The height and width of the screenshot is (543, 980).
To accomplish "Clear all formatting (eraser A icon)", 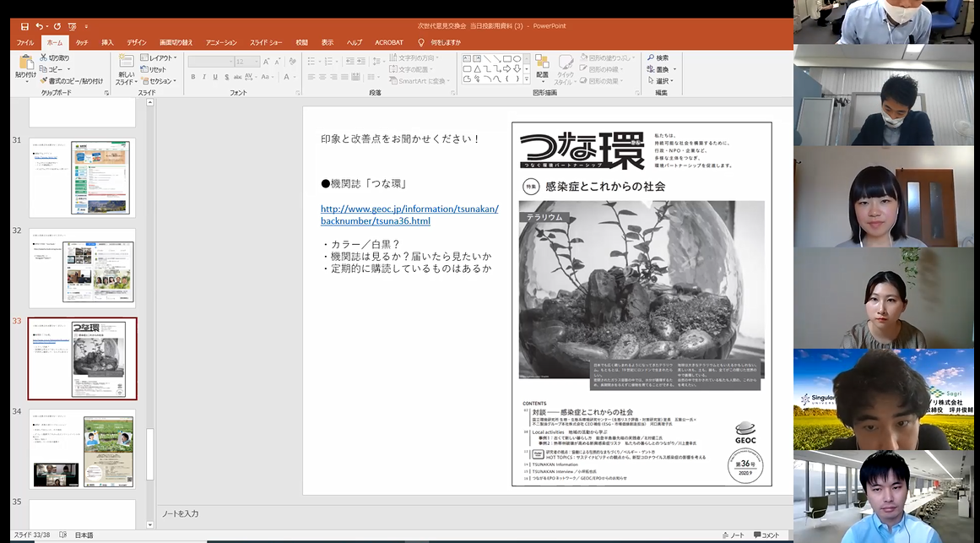I will click(293, 62).
